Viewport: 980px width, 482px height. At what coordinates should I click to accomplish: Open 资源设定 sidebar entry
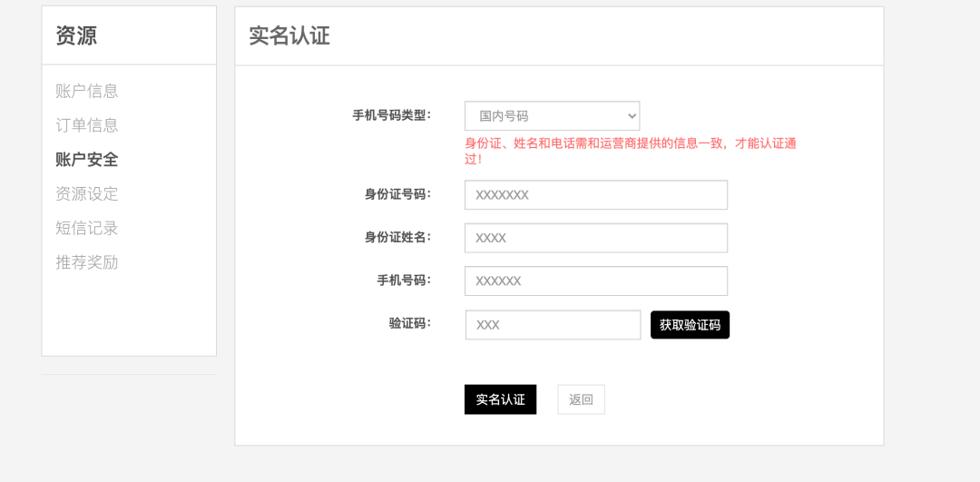click(87, 194)
